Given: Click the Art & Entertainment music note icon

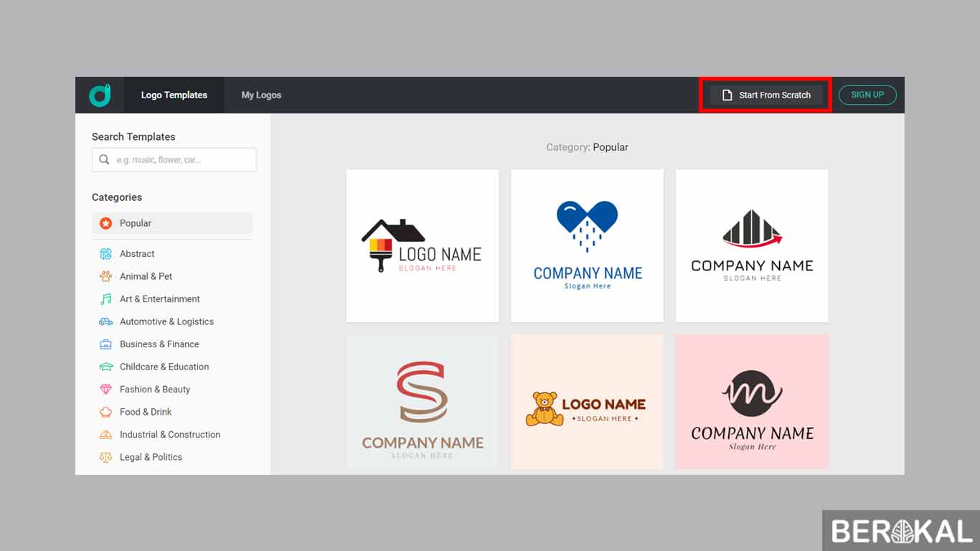Looking at the screenshot, I should 106,299.
